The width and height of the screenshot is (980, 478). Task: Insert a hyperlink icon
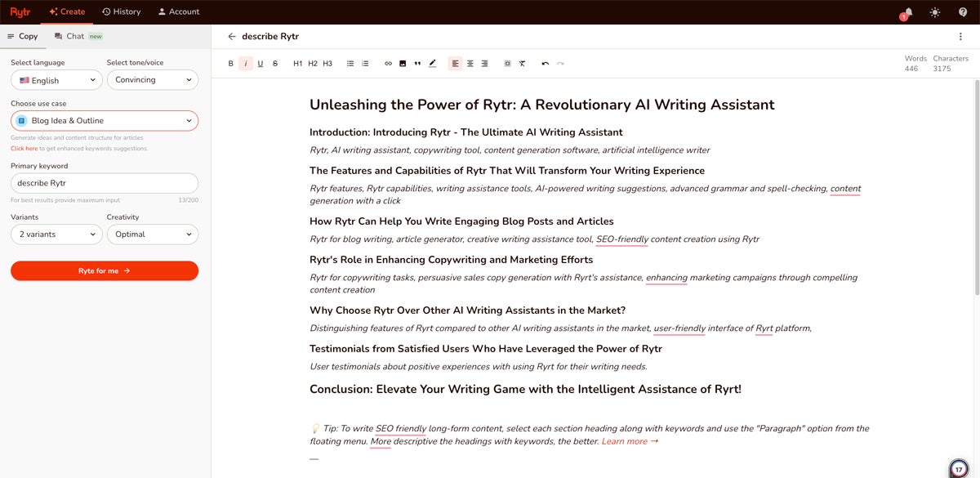[388, 64]
